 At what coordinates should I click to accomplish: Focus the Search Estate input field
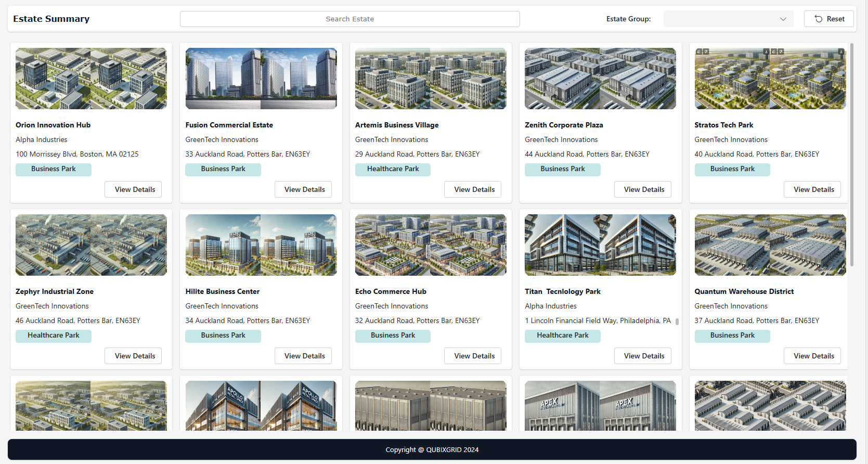[x=349, y=19]
